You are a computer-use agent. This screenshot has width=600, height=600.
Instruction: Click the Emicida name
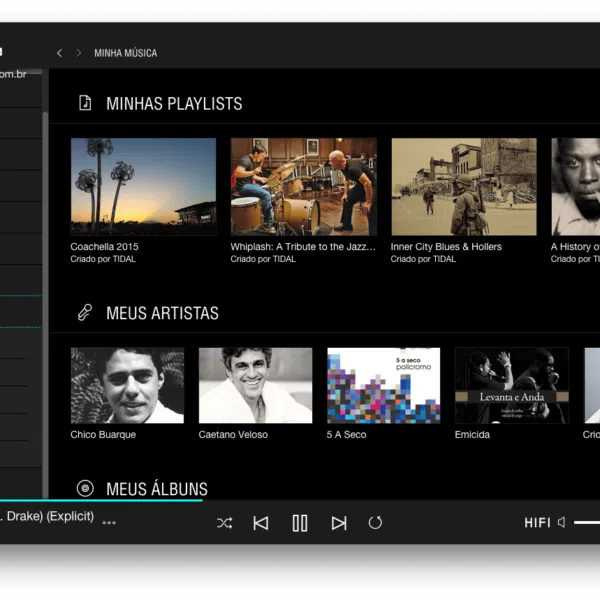pos(472,435)
